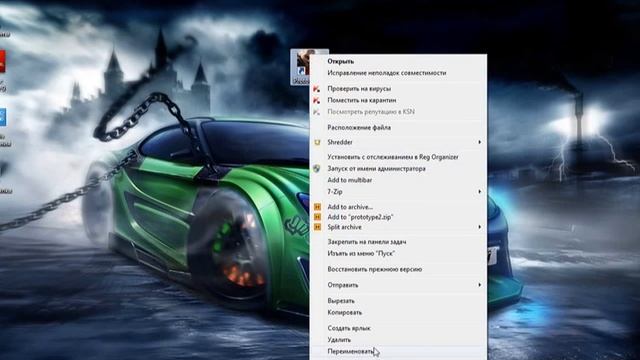This screenshot has height=360, width=640.
Task: Open the Отправить submenu entry
Action: point(342,285)
